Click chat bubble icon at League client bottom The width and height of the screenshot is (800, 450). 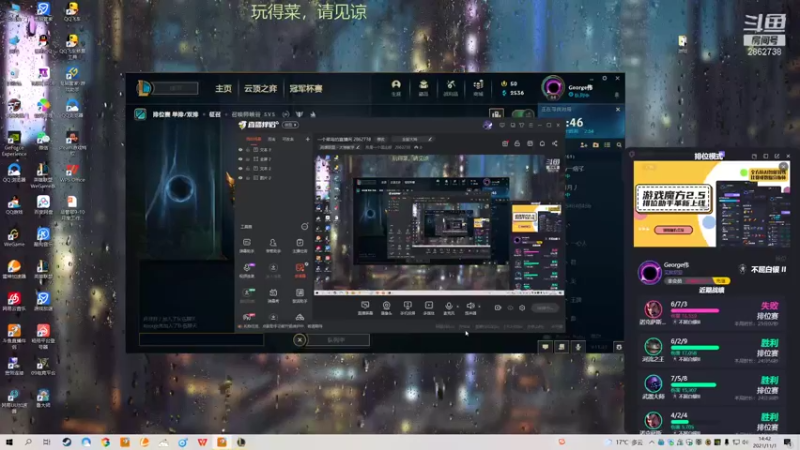(545, 347)
